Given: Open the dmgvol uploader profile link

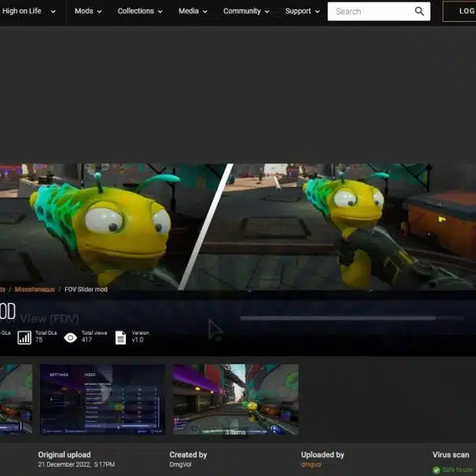Looking at the screenshot, I should 311,464.
